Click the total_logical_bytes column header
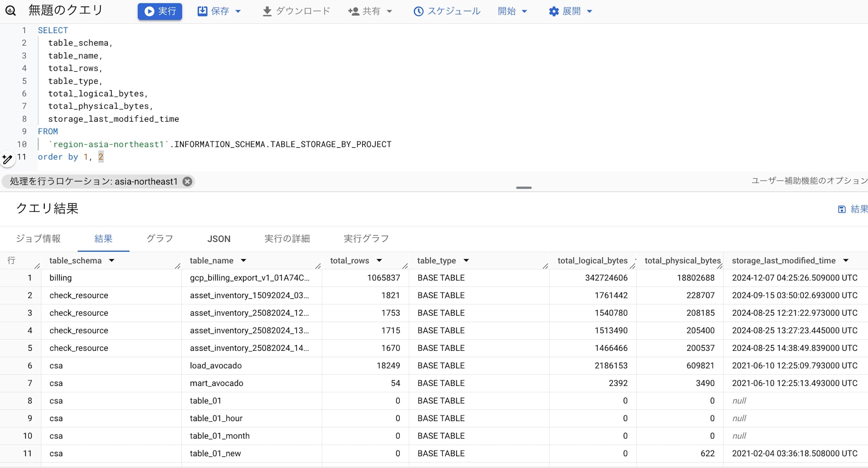The height and width of the screenshot is (468, 868). coord(592,260)
